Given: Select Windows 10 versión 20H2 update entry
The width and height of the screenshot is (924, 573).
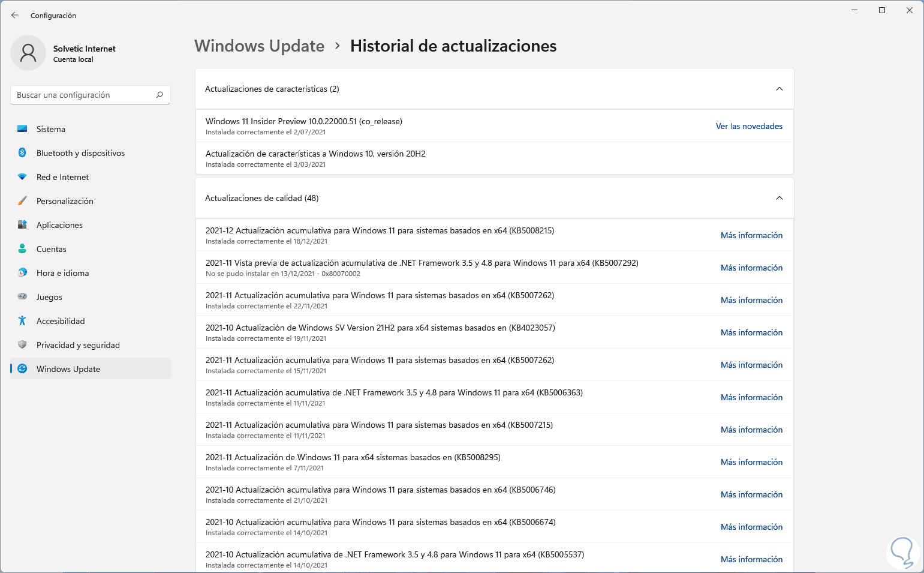Looking at the screenshot, I should [495, 158].
